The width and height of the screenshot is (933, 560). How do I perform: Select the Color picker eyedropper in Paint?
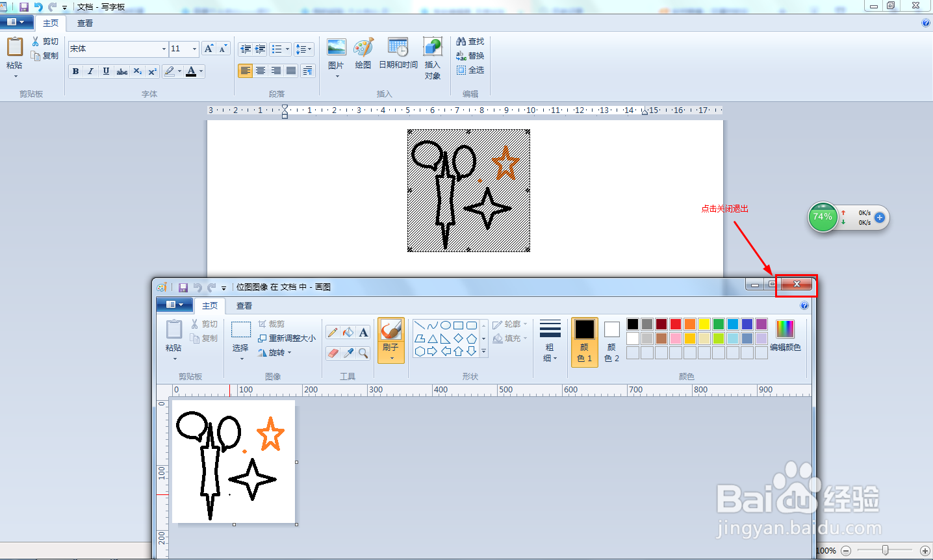[x=348, y=353]
